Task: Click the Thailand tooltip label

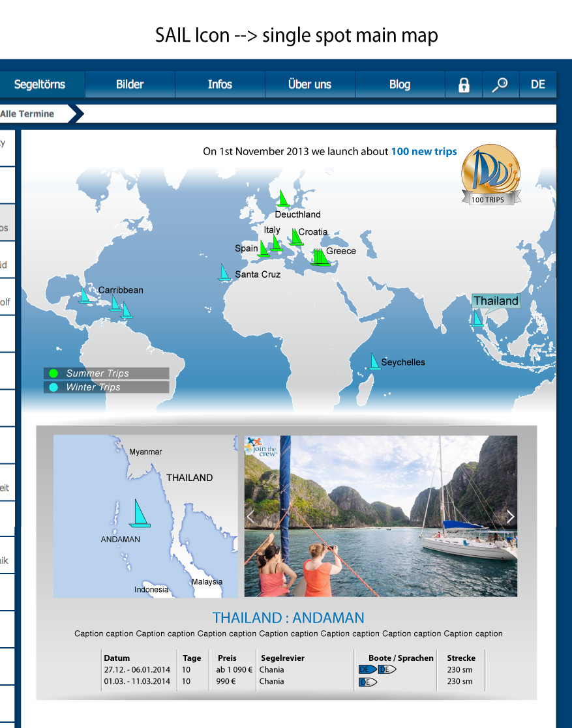Action: point(496,301)
